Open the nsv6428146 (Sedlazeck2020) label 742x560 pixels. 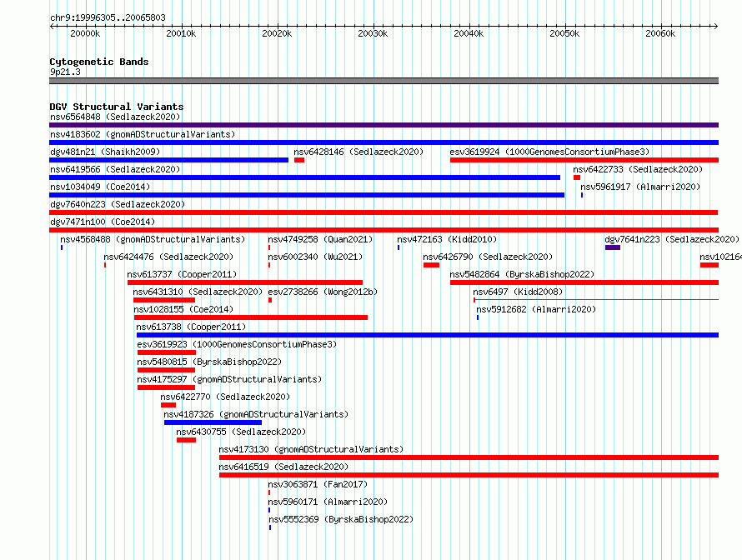[x=358, y=152]
